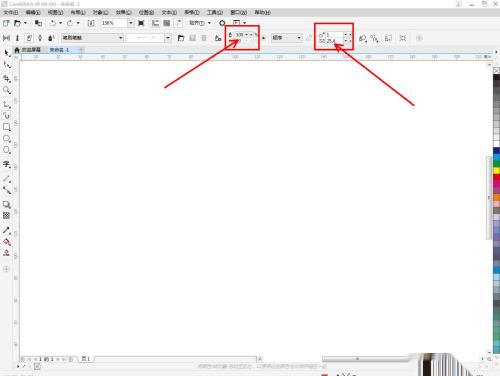Select the Ellipse tool
Viewport: 500px width, 376px height.
point(6,139)
